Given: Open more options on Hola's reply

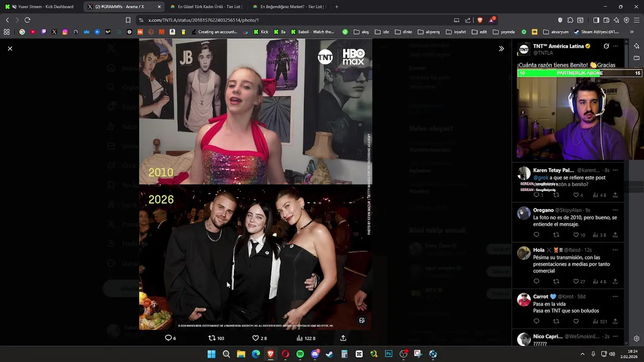Looking at the screenshot, I should pos(615,250).
